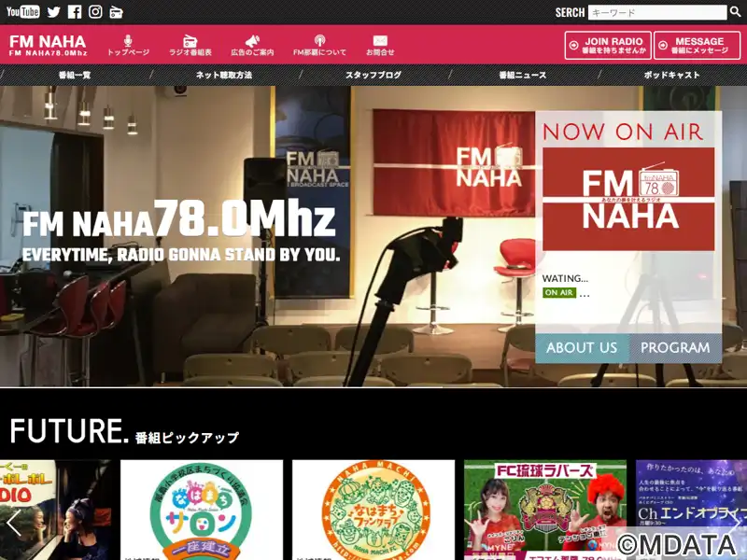The height and width of the screenshot is (560, 747).
Task: Click the previous carousel arrow
Action: click(x=13, y=523)
